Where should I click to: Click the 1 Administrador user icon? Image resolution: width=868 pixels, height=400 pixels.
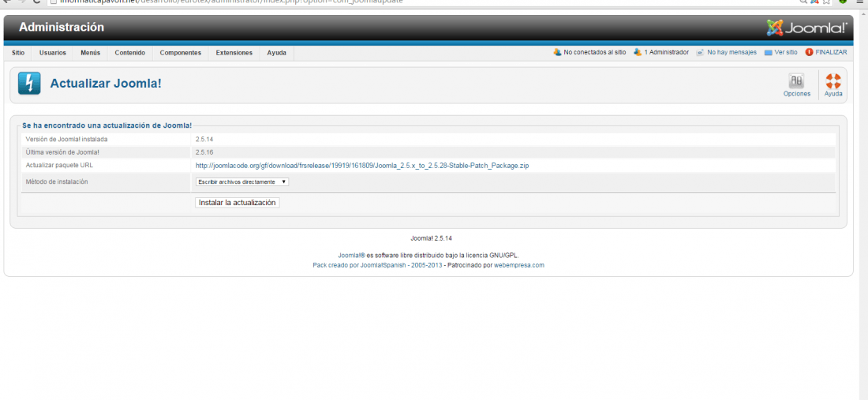click(x=638, y=52)
